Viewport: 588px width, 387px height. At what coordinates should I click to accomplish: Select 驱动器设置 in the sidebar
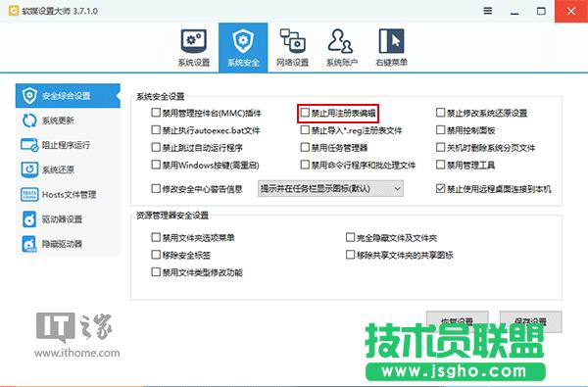pos(68,219)
